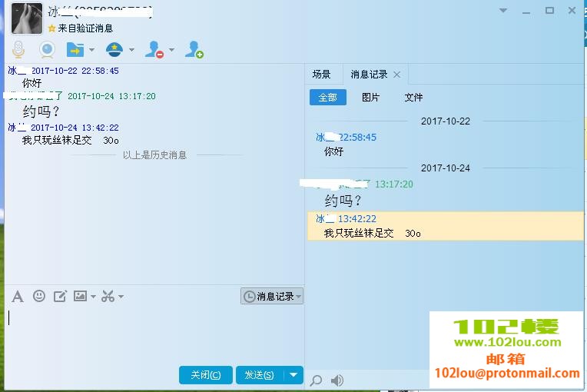Add this contact as a friend with the green plus icon
This screenshot has height=392, width=587.
coord(194,49)
